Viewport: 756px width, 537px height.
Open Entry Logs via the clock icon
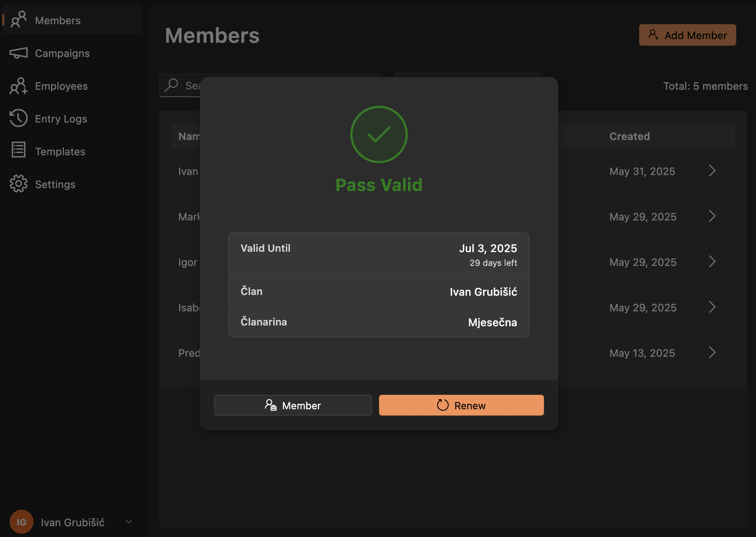[x=18, y=118]
